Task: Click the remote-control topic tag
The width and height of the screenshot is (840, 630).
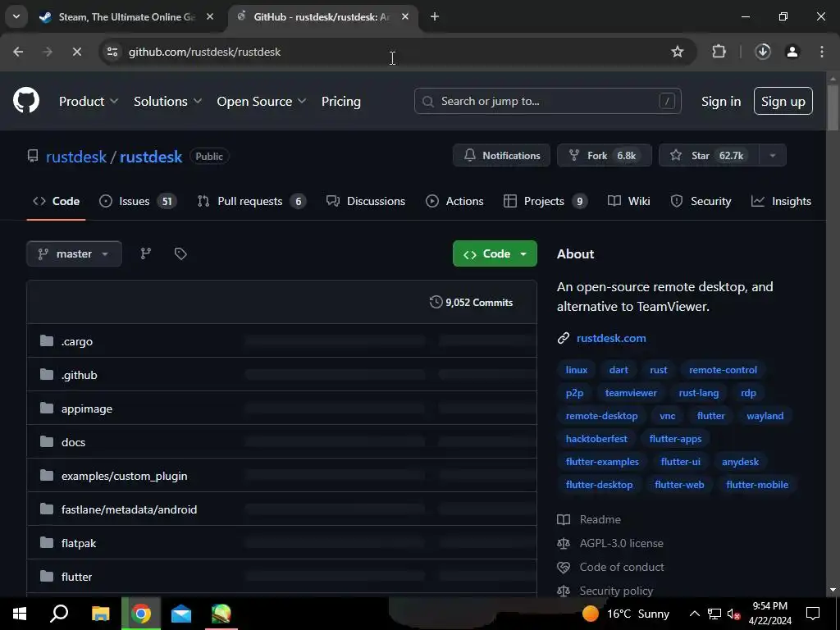Action: pyautogui.click(x=723, y=370)
